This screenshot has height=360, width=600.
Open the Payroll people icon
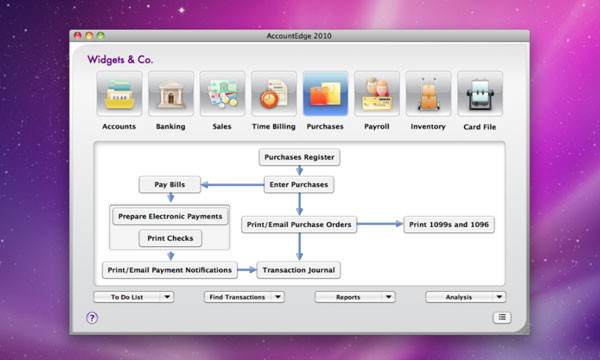pos(377,94)
